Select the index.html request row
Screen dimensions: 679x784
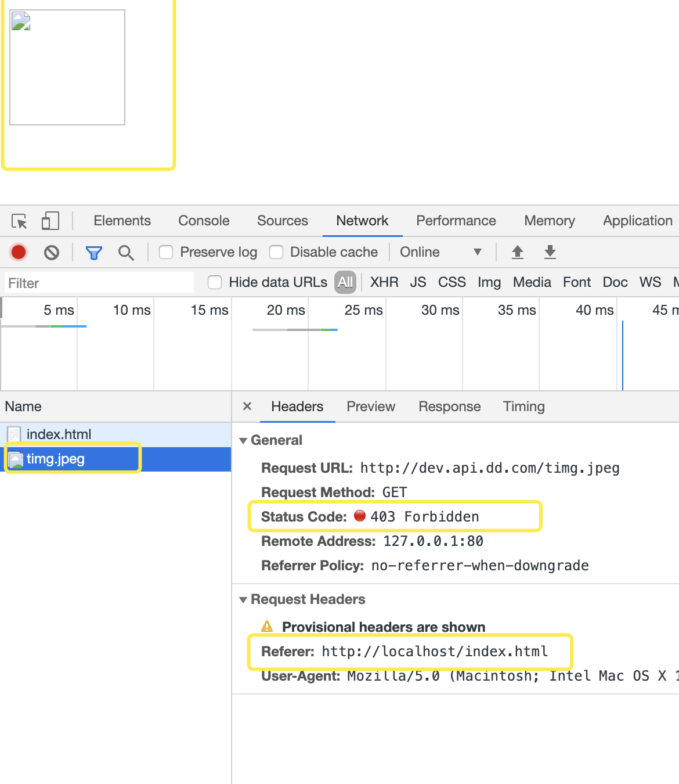click(115, 434)
